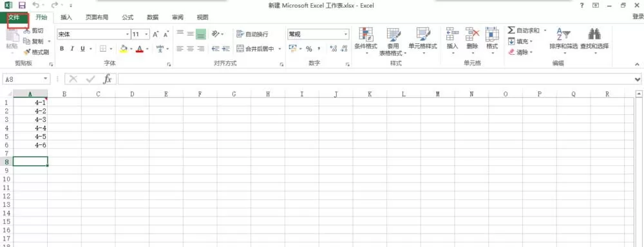Toggle bottom vertical alignment (highlighted)
Image resolution: width=644 pixels, height=247 pixels.
pyautogui.click(x=200, y=34)
